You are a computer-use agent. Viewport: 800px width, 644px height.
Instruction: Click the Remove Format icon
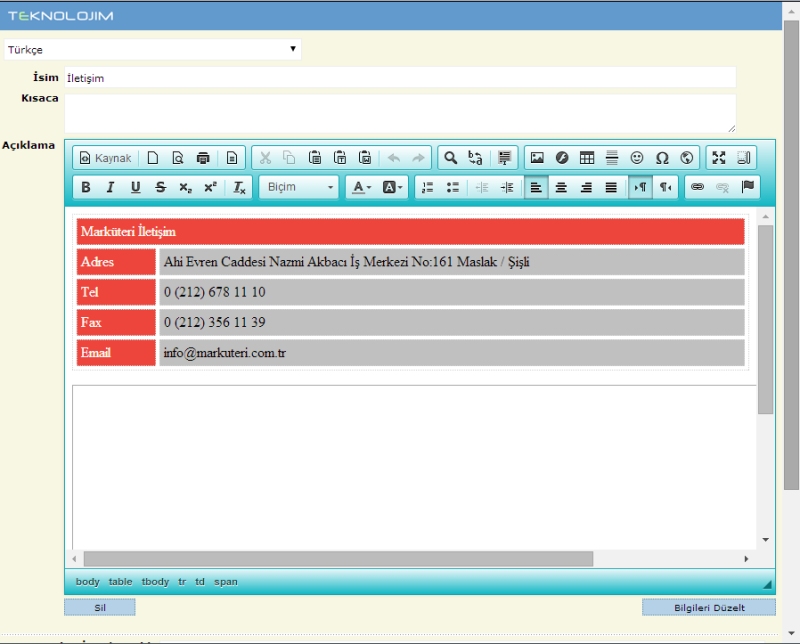pos(239,187)
